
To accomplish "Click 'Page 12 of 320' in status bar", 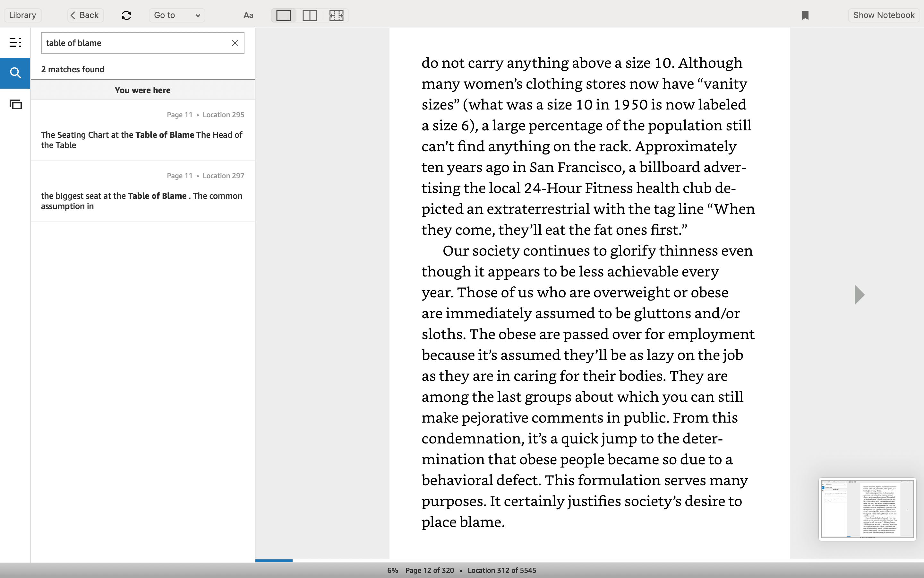I will [430, 570].
